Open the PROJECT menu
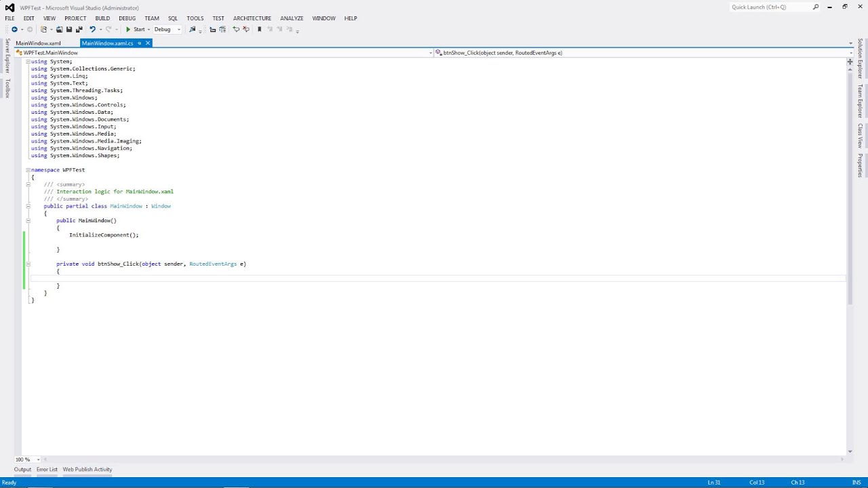Viewport: 868px width, 488px height. click(75, 18)
